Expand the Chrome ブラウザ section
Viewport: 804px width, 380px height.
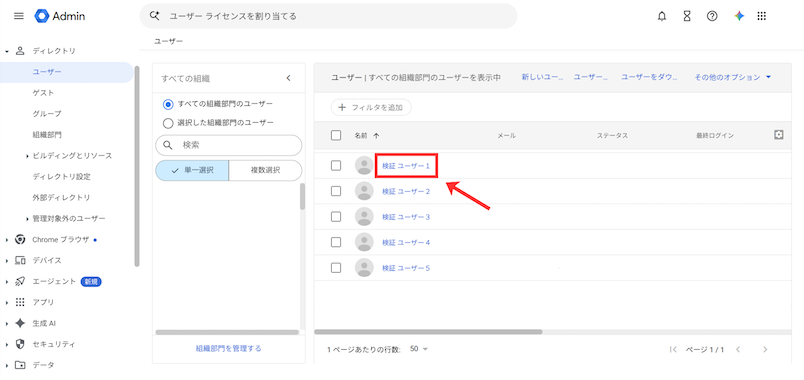click(7, 240)
